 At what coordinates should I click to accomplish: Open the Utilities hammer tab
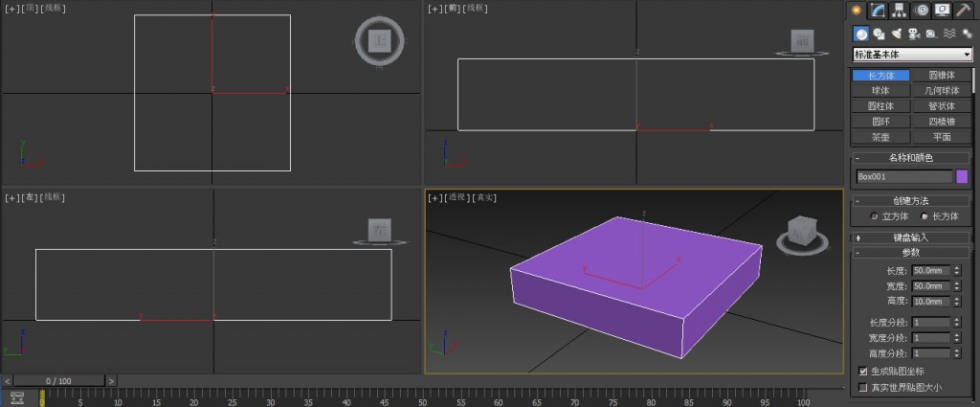click(963, 10)
